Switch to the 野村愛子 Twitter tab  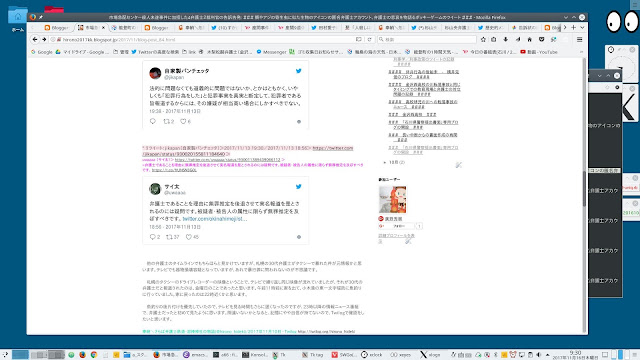click(x=323, y=28)
